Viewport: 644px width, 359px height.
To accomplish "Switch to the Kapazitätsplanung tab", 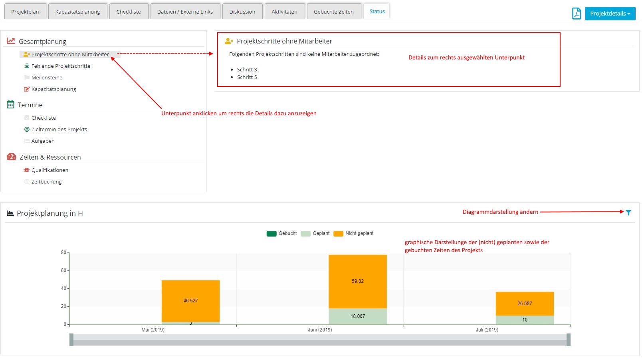I will tap(77, 12).
